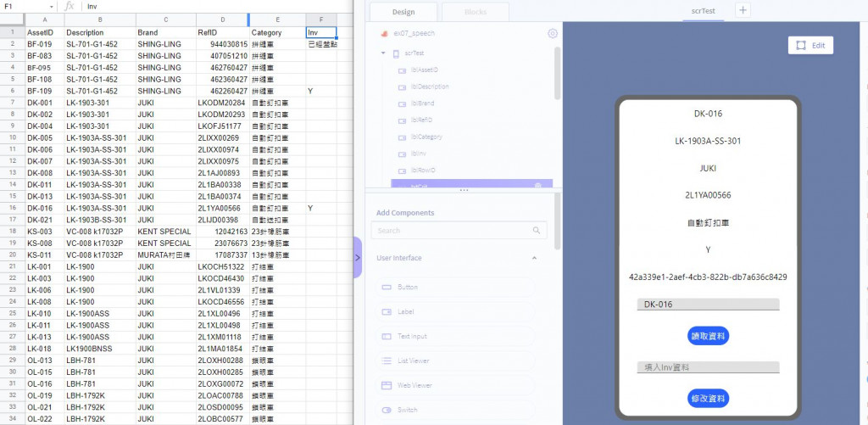
Task: Click cell LKOCH51322
Action: click(223, 266)
